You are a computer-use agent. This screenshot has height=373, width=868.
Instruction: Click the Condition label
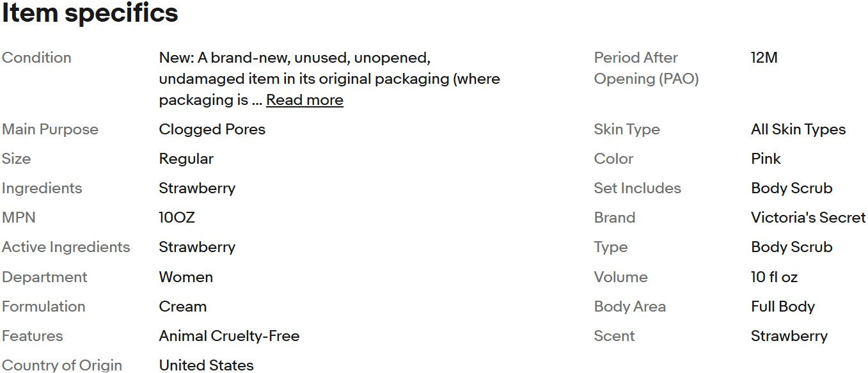coord(36,58)
